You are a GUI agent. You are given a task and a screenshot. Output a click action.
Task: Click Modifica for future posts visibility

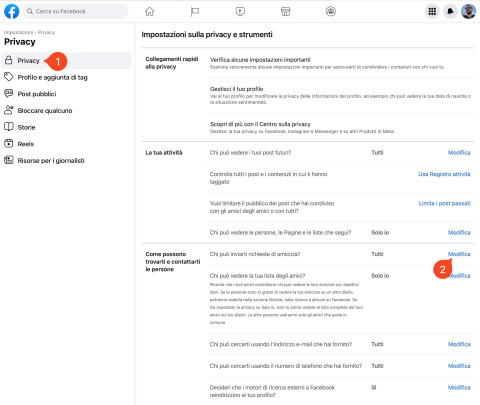459,153
